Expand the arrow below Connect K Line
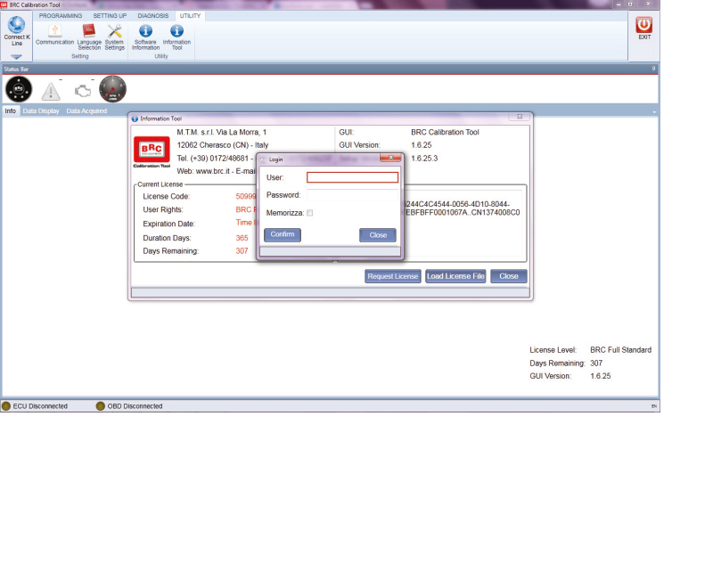Viewport: 713px width, 588px height. [x=16, y=57]
